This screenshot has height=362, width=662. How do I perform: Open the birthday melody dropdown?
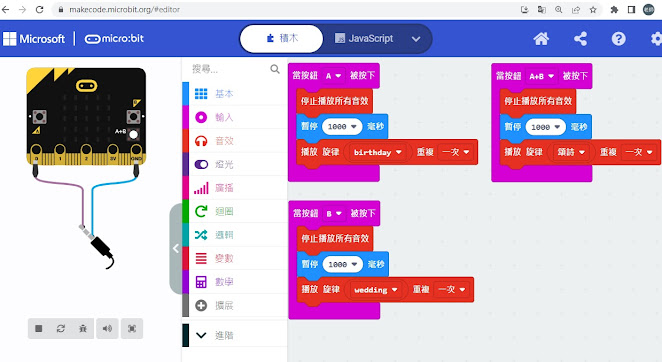[377, 152]
